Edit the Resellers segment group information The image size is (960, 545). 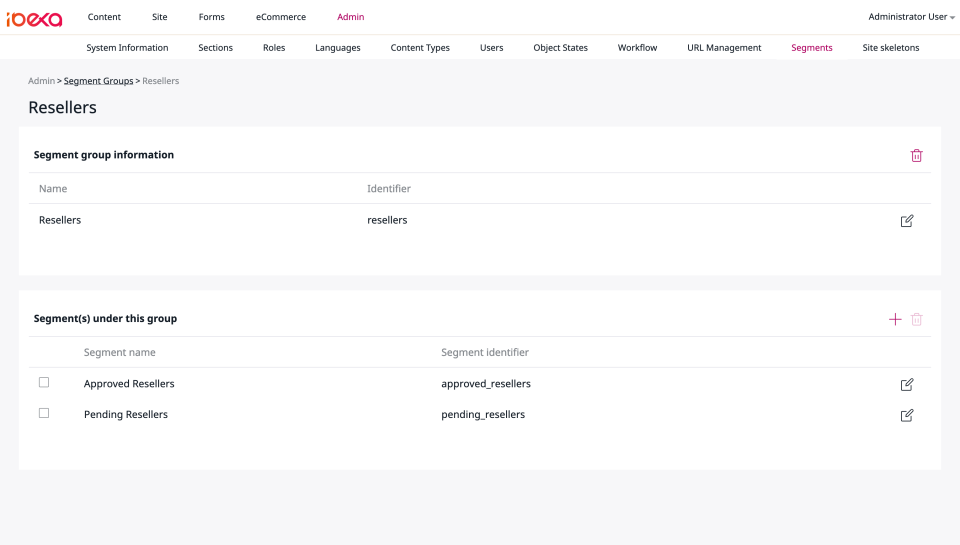click(907, 221)
